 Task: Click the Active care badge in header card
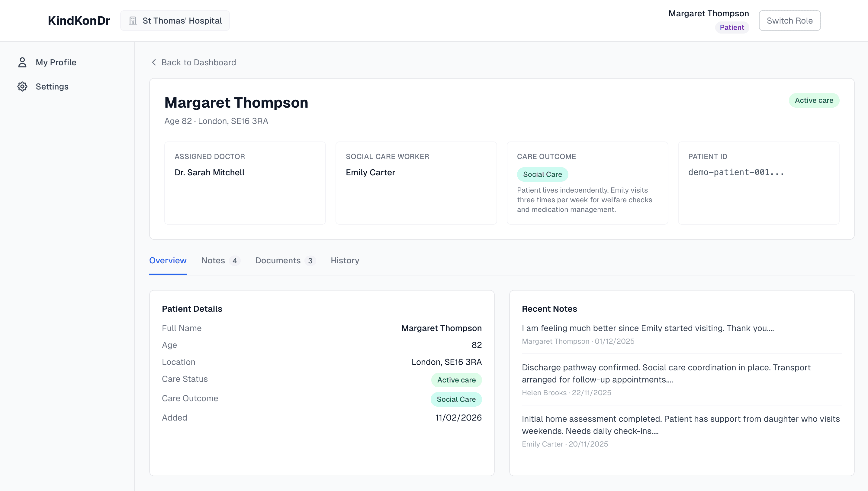point(813,100)
